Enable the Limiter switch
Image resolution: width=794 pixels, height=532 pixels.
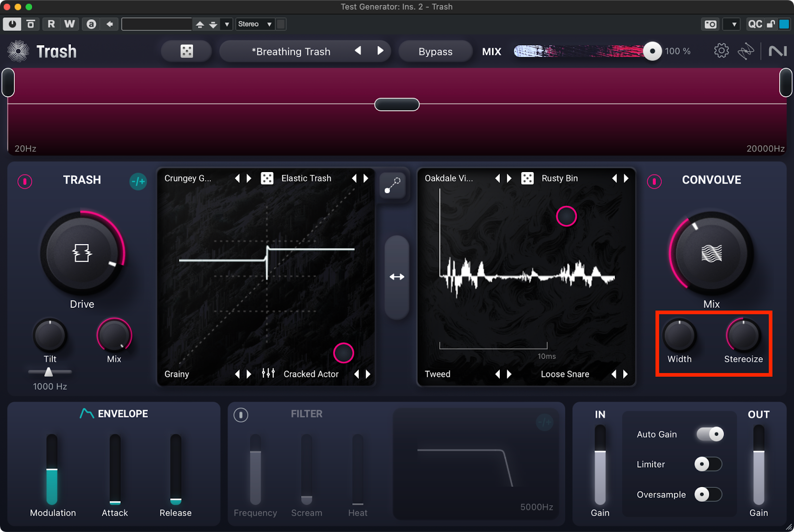[708, 464]
